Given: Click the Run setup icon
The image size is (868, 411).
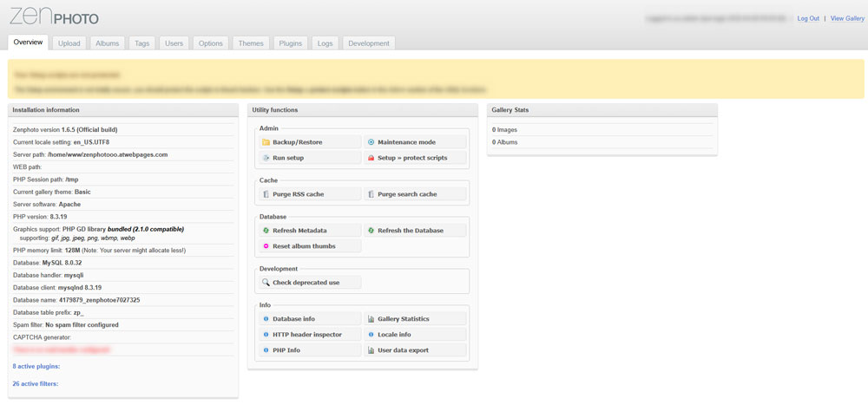Looking at the screenshot, I should (x=265, y=158).
